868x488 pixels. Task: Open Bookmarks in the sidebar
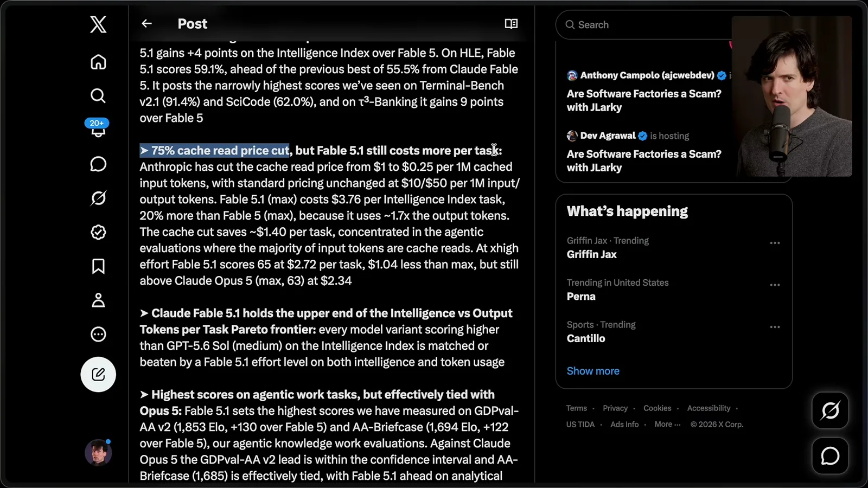coord(98,266)
